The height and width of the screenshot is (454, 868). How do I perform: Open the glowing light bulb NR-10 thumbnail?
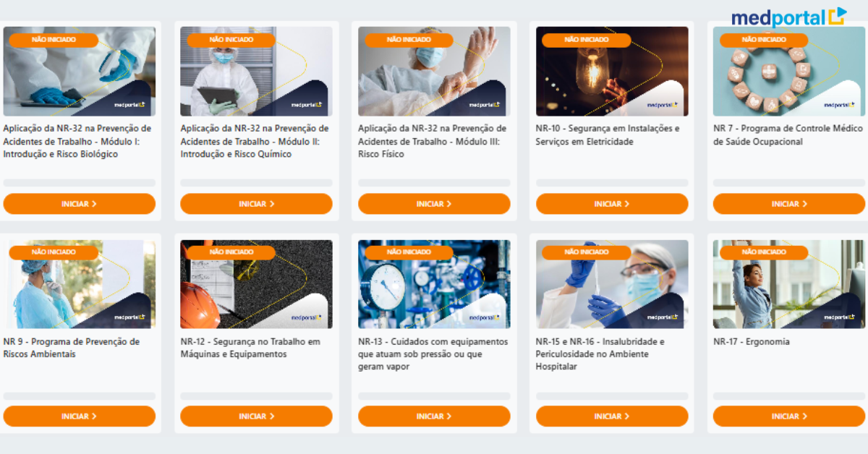612,72
